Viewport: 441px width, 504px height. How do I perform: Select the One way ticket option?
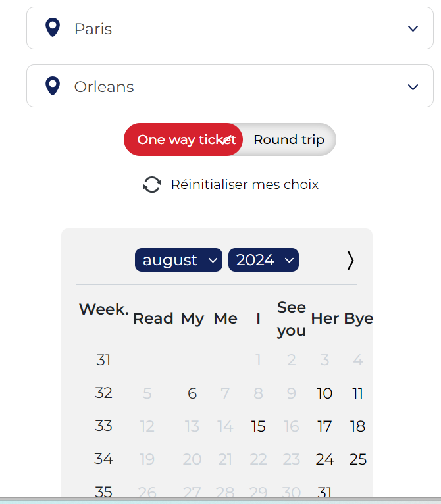pos(183,139)
